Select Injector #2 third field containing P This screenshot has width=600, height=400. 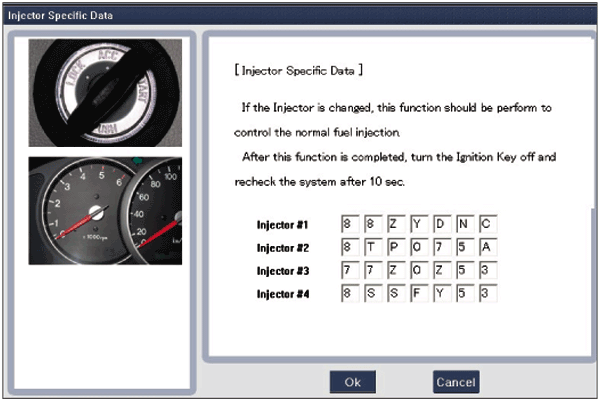tap(396, 247)
